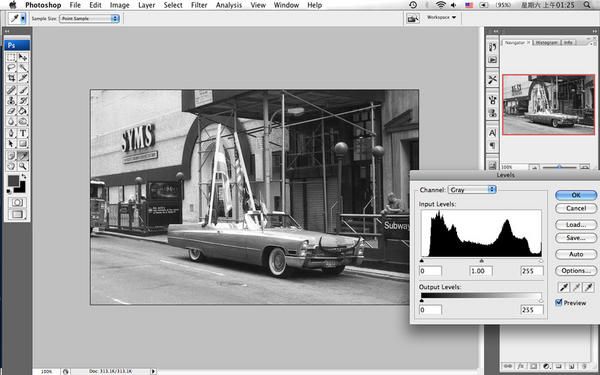Select the Slice tool

click(x=23, y=78)
